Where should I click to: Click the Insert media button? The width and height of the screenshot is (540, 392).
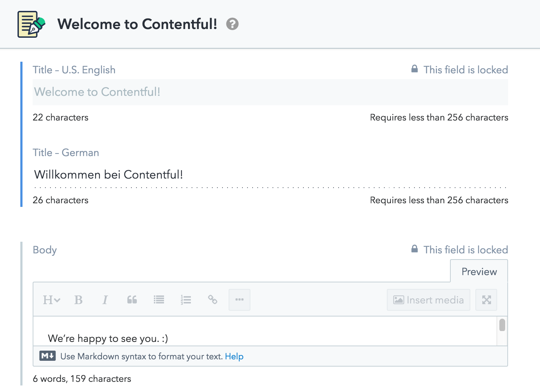pyautogui.click(x=429, y=300)
